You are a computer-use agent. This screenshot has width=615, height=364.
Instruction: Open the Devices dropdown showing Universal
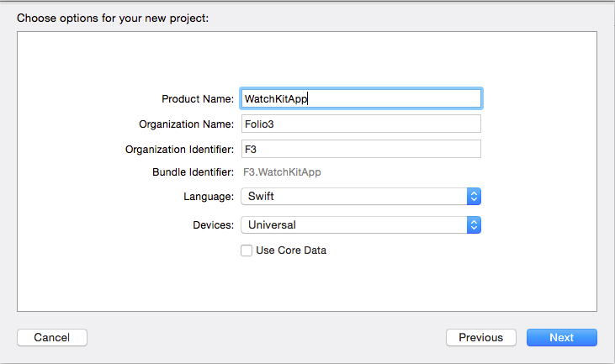(353, 224)
